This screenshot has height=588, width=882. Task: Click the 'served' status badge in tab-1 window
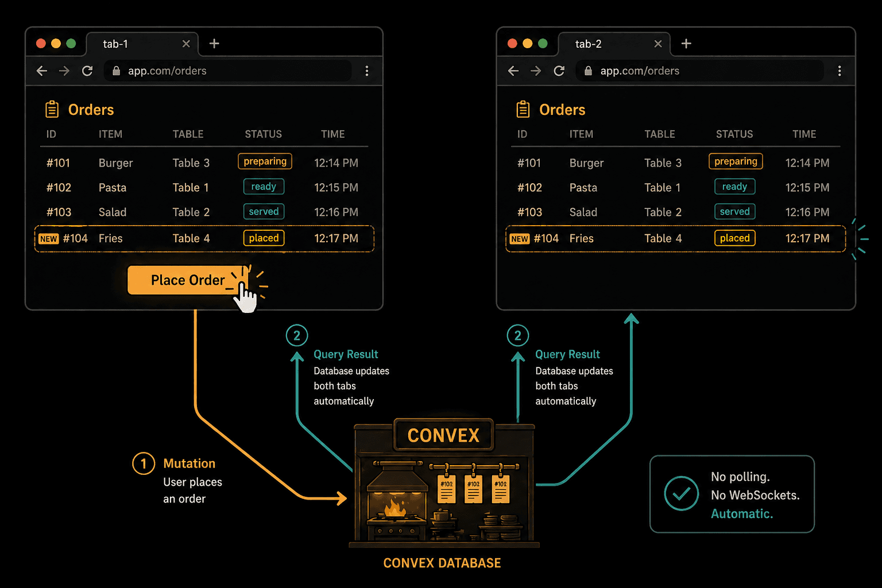[x=264, y=211]
